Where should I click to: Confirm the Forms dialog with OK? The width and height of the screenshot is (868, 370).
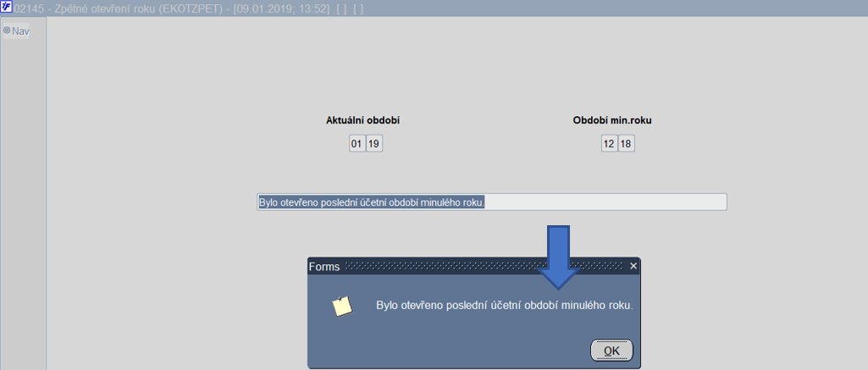point(611,351)
